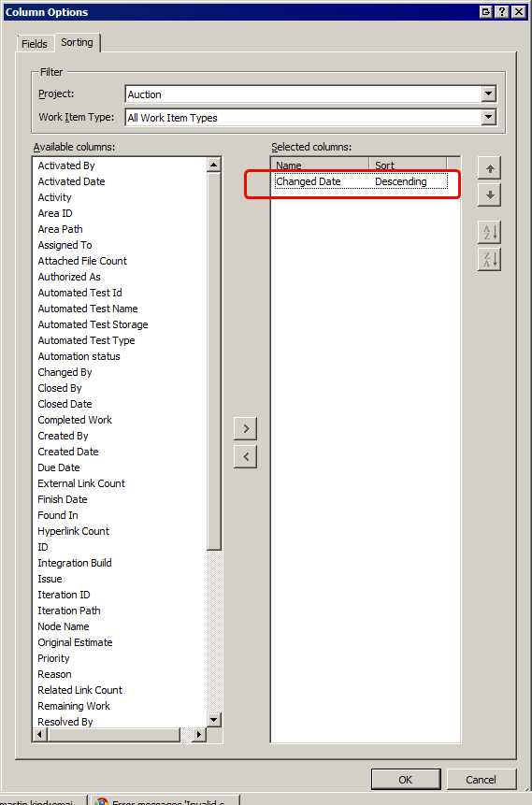The image size is (532, 805).
Task: Select the Sorting tab
Action: click(77, 42)
